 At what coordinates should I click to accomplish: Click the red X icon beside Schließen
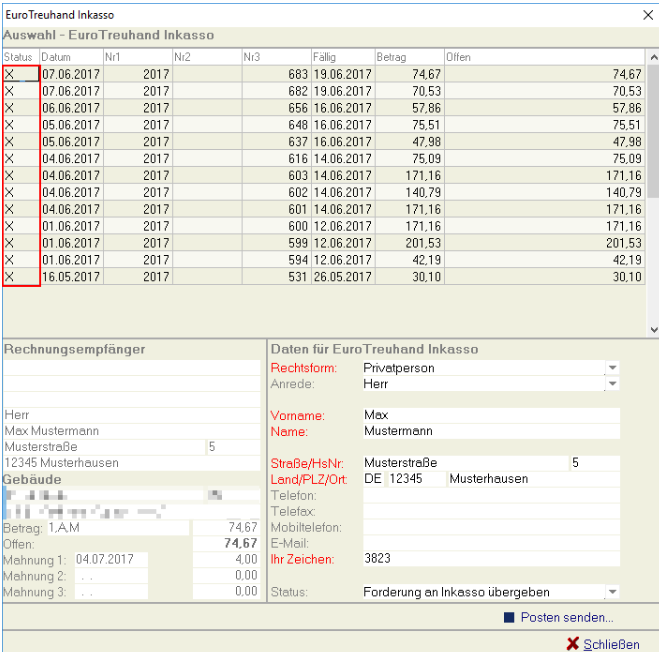tap(572, 644)
